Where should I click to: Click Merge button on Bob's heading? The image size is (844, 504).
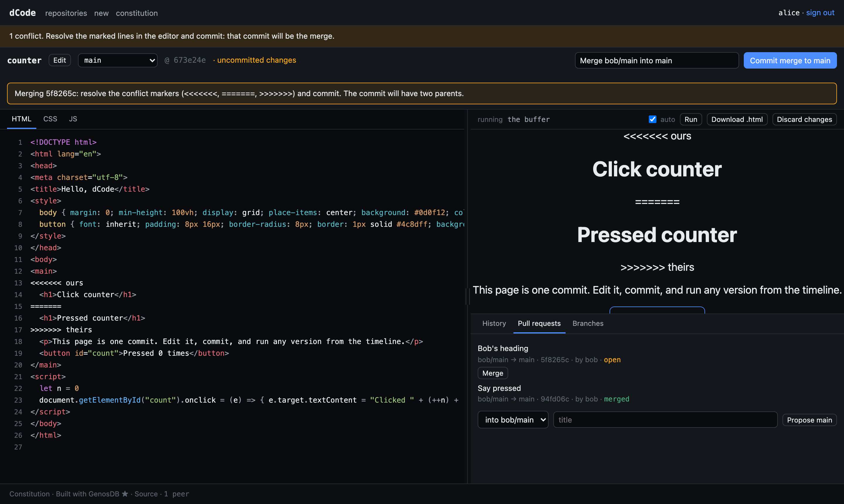pos(492,373)
